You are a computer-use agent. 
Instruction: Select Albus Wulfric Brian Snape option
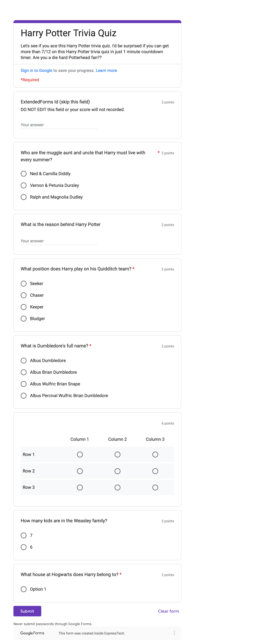(24, 384)
